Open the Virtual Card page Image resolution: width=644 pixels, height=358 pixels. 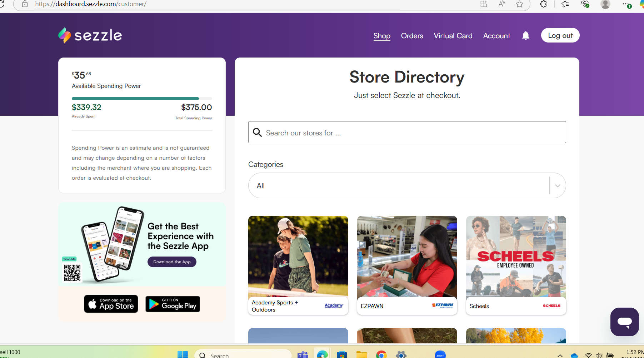[453, 36]
